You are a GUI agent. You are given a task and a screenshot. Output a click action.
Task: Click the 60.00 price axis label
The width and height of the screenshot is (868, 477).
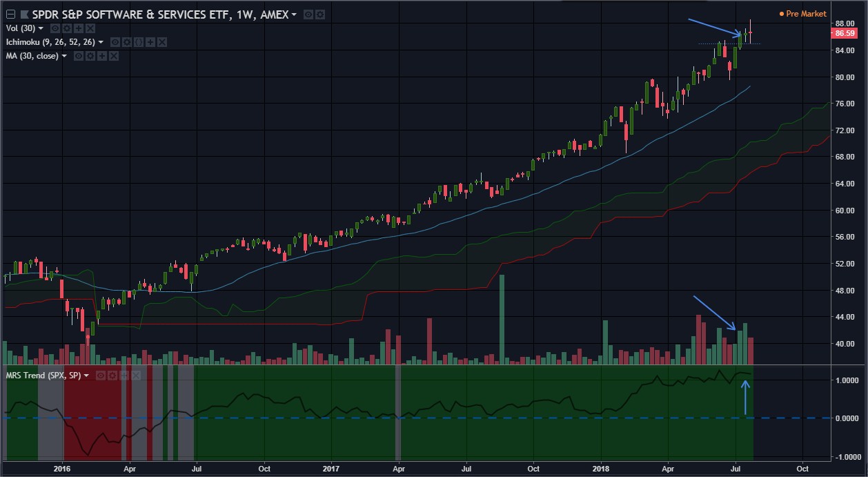845,211
